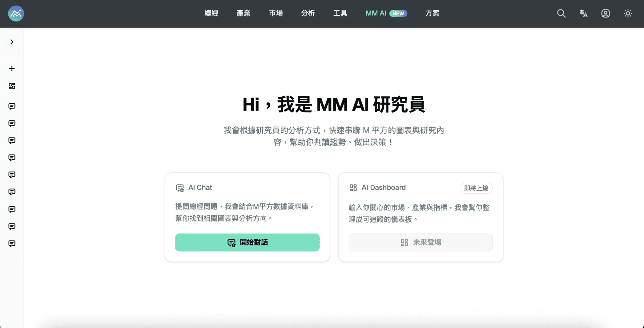Viewport: 644px width, 328px height.
Task: Click the 未來登場 disabled button
Action: click(x=421, y=242)
